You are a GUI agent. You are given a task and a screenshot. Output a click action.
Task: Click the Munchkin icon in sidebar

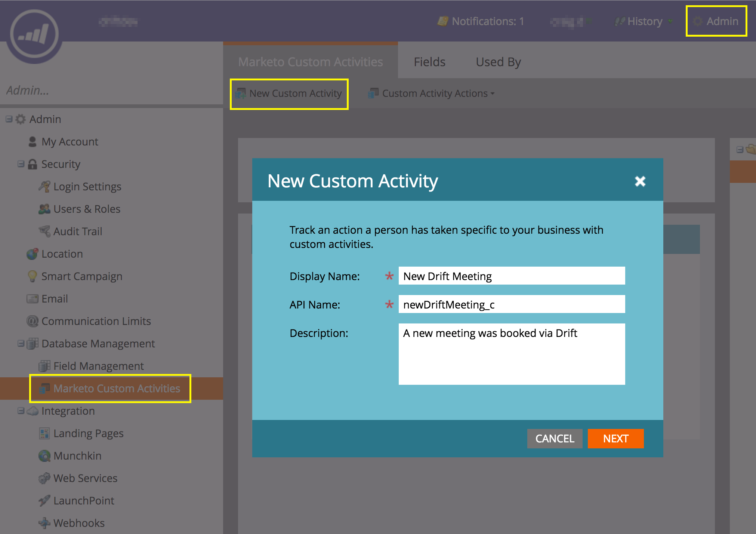coord(44,456)
